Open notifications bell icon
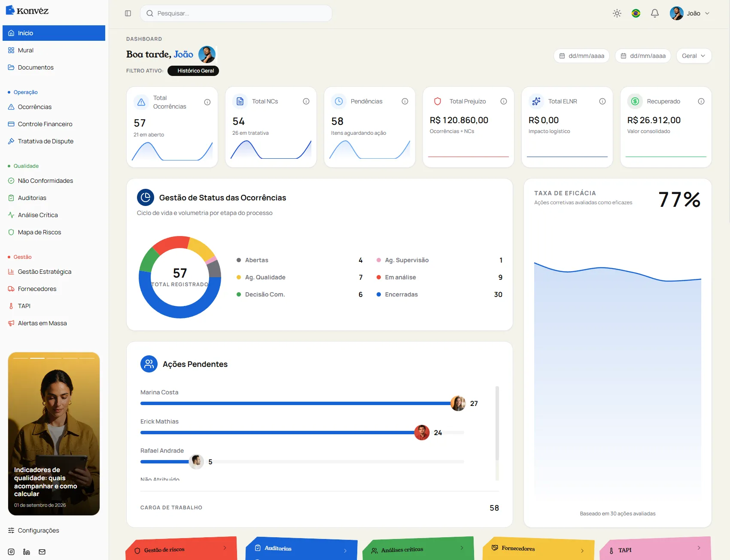This screenshot has width=730, height=560. [x=655, y=13]
